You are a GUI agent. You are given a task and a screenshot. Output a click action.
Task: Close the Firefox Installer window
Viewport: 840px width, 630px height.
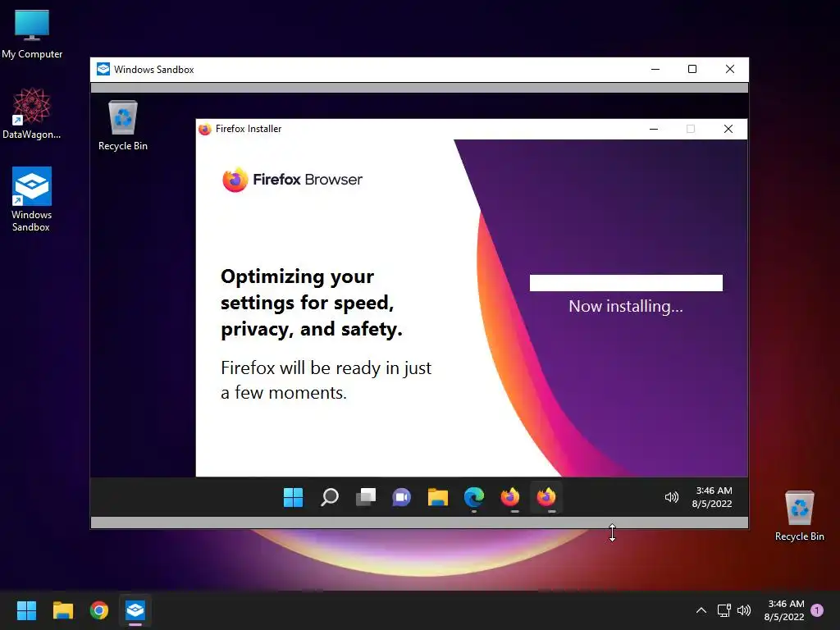[x=728, y=129]
